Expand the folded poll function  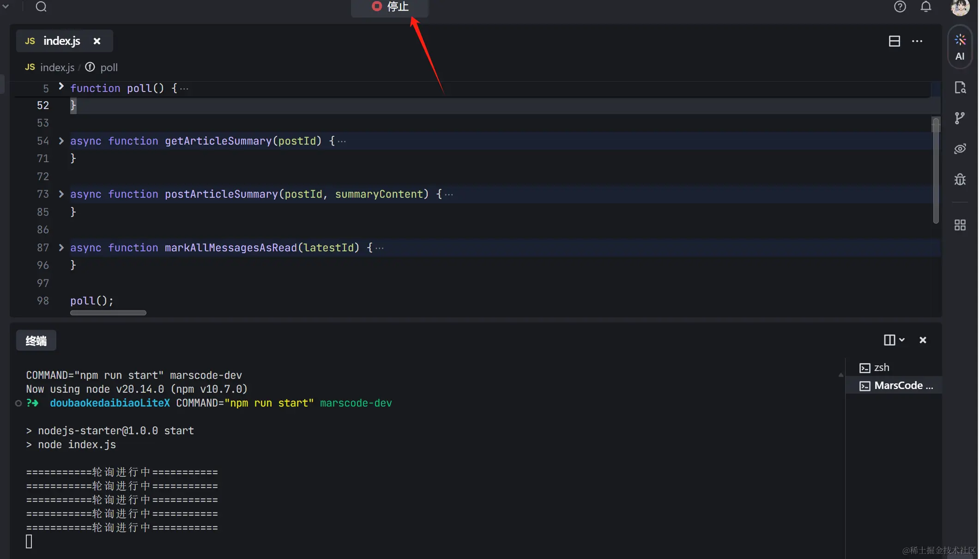[x=61, y=87]
